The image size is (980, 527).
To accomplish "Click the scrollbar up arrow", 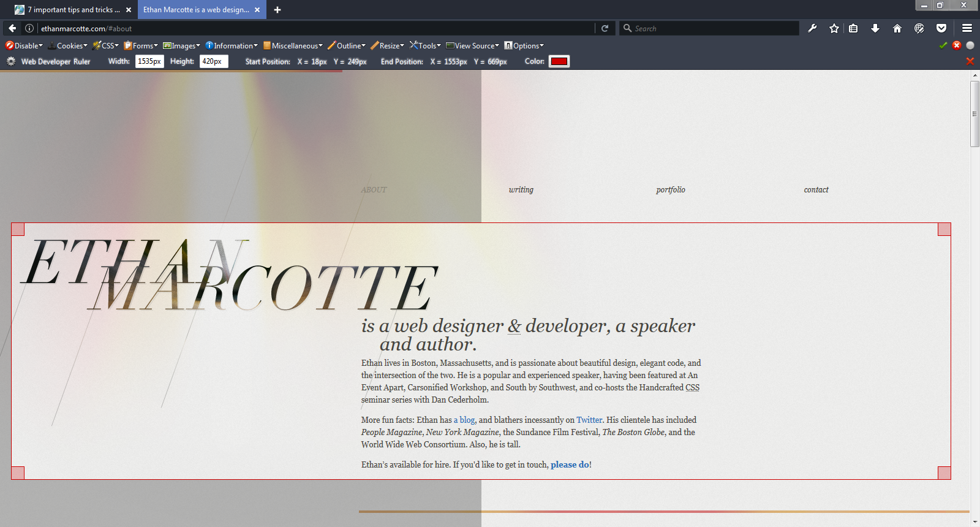I will coord(974,75).
